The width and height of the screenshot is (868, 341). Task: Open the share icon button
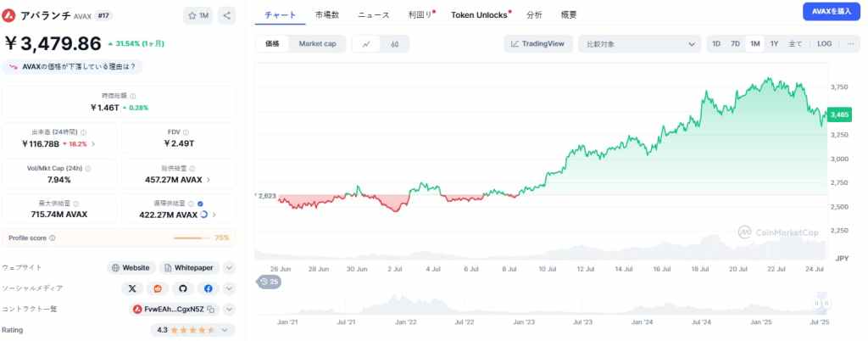pyautogui.click(x=226, y=15)
